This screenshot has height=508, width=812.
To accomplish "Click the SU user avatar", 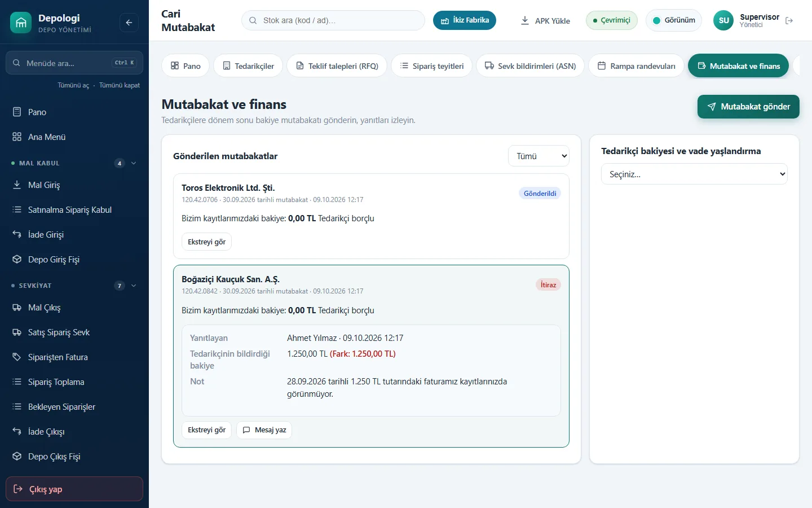I will (x=724, y=20).
